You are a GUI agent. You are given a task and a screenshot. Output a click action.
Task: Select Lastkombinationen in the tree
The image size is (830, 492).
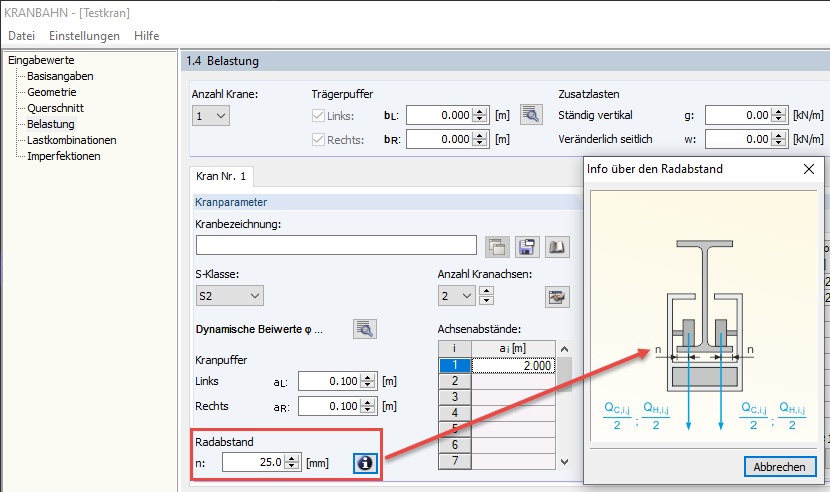coord(72,140)
